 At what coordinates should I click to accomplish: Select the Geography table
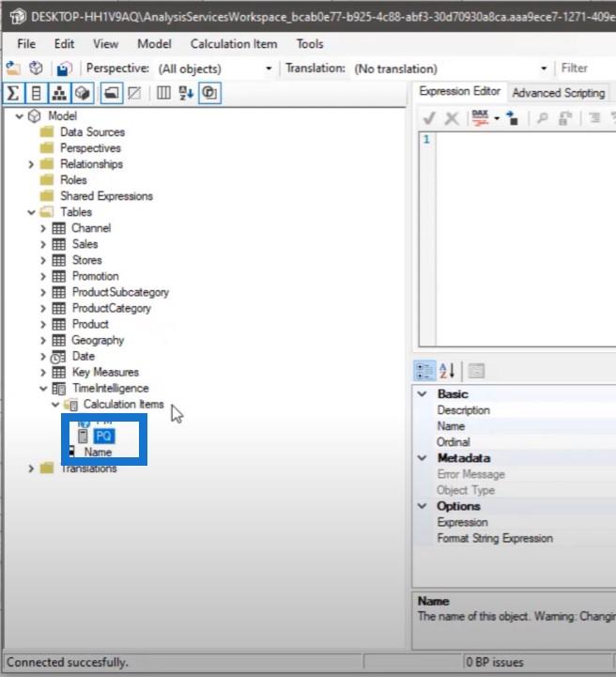[x=98, y=340]
